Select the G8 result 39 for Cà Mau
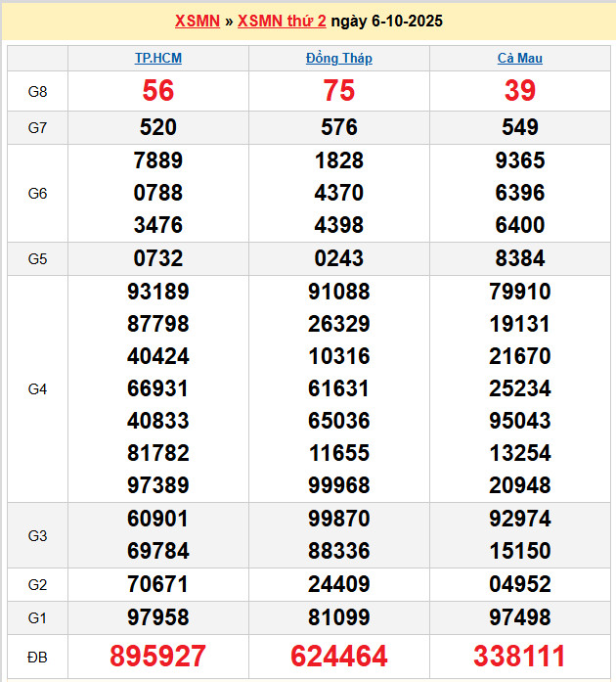This screenshot has width=616, height=682. pos(520,91)
